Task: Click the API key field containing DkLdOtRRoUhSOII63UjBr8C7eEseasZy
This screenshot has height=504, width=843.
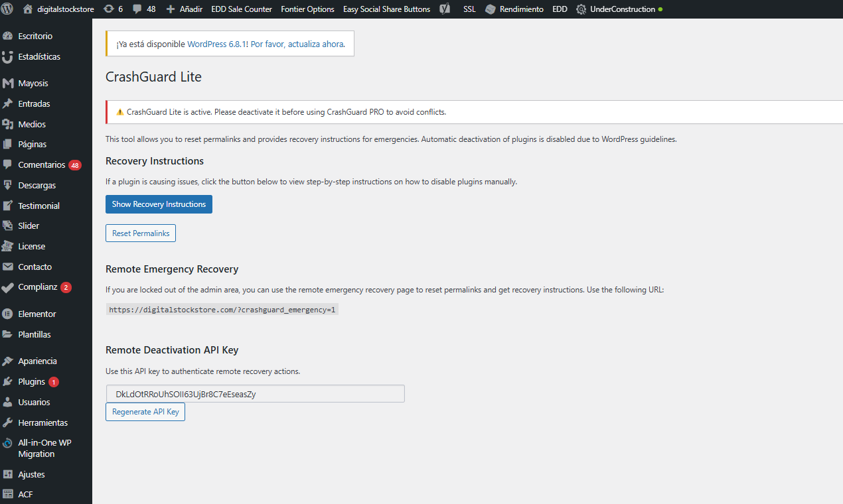Action: pos(255,394)
